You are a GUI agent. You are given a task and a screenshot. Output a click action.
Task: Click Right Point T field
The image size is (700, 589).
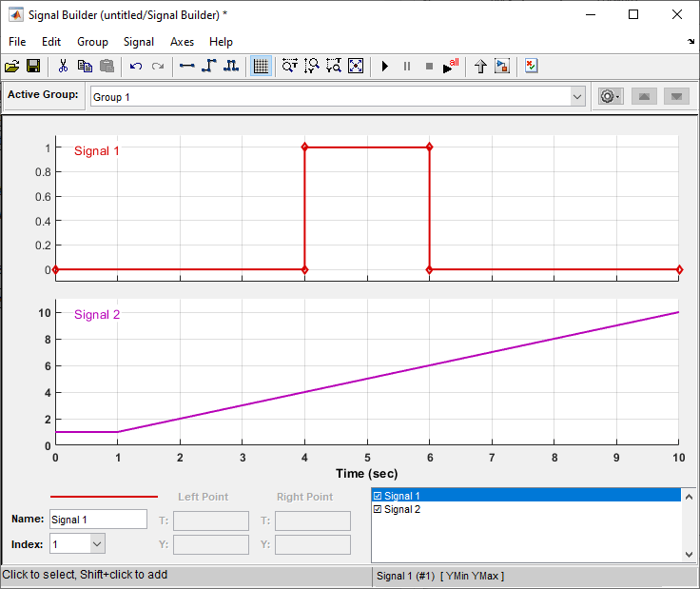[x=313, y=520]
